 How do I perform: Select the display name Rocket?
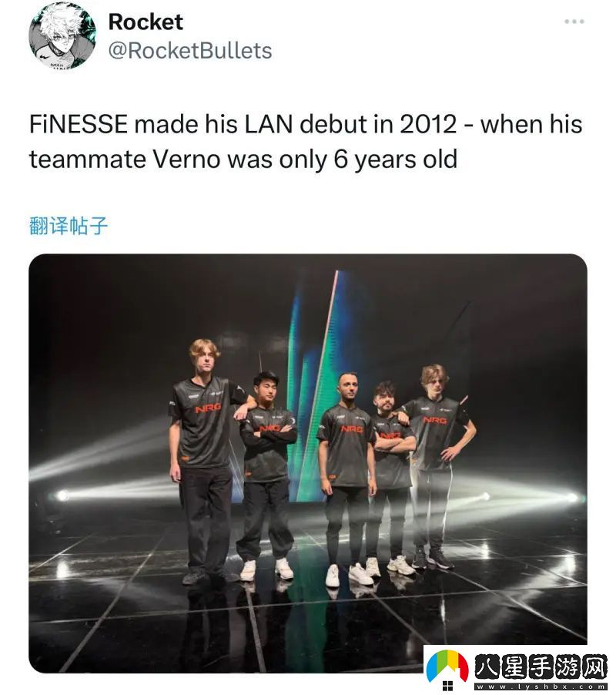146,22
